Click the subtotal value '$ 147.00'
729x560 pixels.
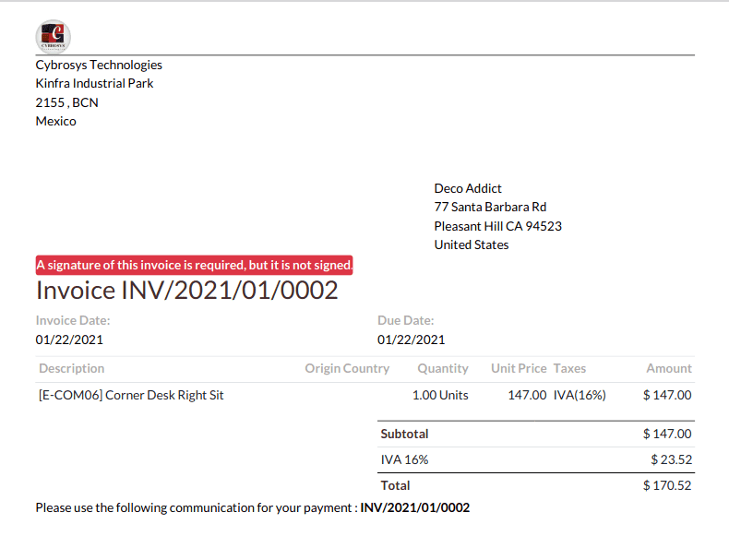[667, 434]
